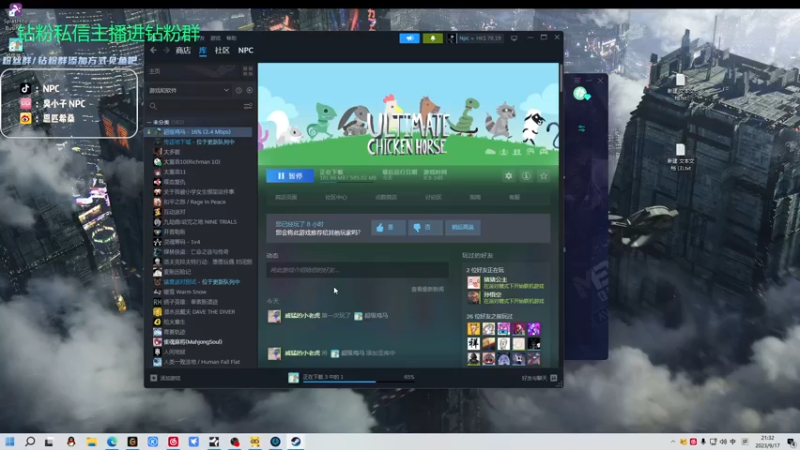Image resolution: width=800 pixels, height=450 pixels.
Task: Click the library search field
Action: click(x=194, y=106)
